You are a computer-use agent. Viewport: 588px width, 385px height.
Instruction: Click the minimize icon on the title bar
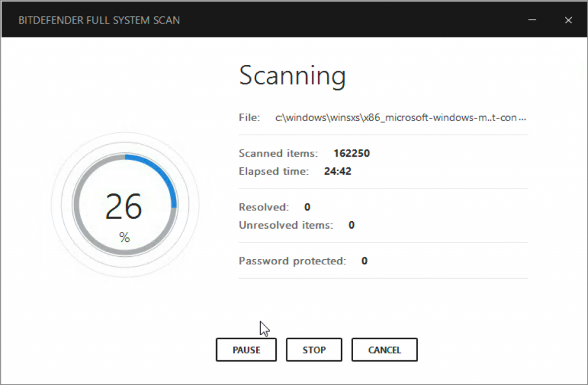coord(532,20)
